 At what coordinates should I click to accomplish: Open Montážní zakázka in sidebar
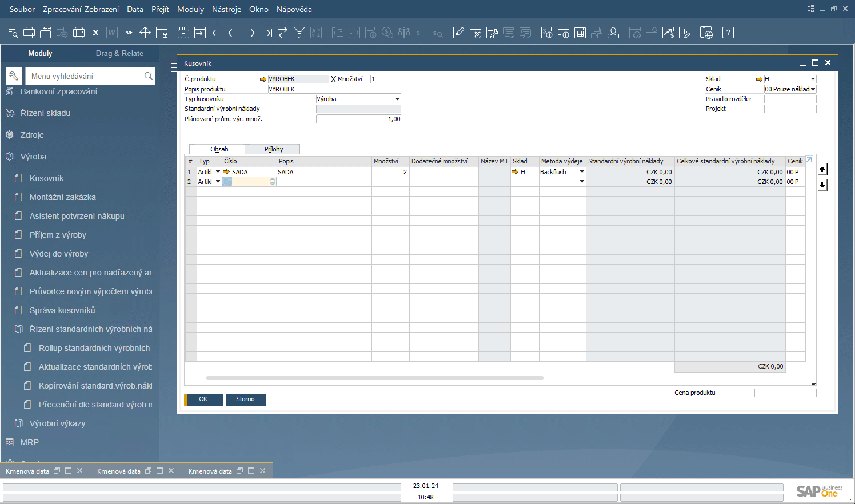coord(63,197)
